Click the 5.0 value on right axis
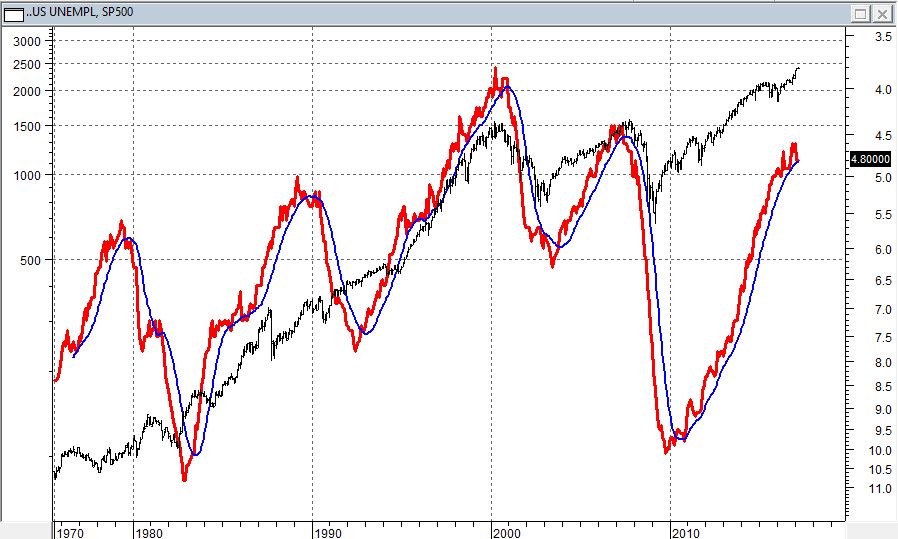This screenshot has width=898, height=539. (884, 178)
